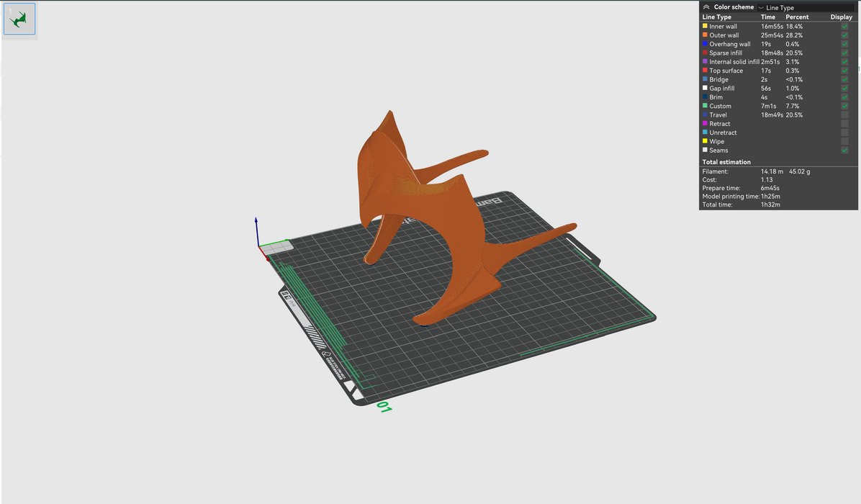This screenshot has height=504, width=861.
Task: Show Retract points in preview
Action: tap(844, 124)
